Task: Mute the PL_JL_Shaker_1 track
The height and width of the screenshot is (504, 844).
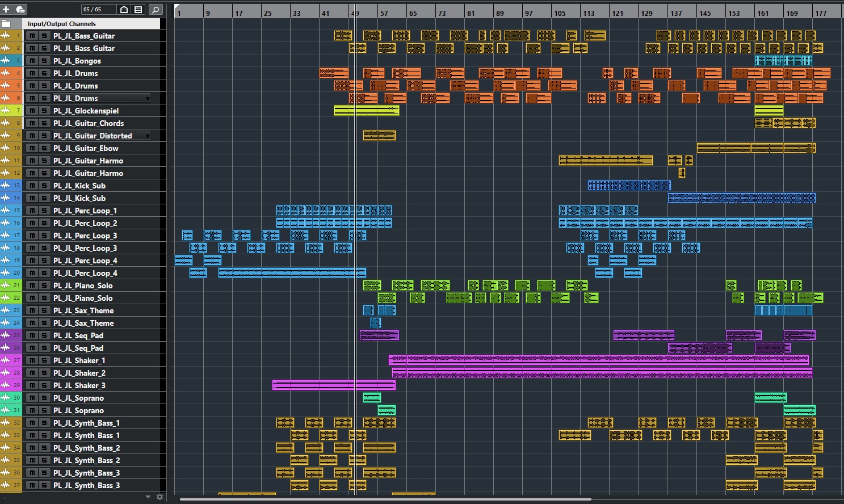Action: point(32,360)
